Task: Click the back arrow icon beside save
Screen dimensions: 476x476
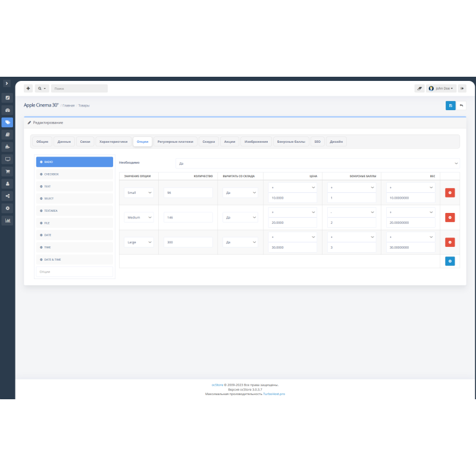Action: (463, 105)
